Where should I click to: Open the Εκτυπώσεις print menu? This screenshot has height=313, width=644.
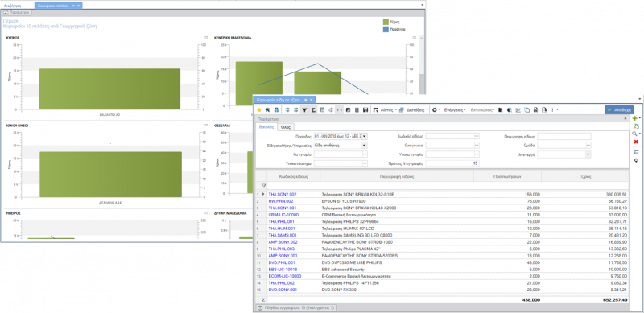click(x=482, y=110)
